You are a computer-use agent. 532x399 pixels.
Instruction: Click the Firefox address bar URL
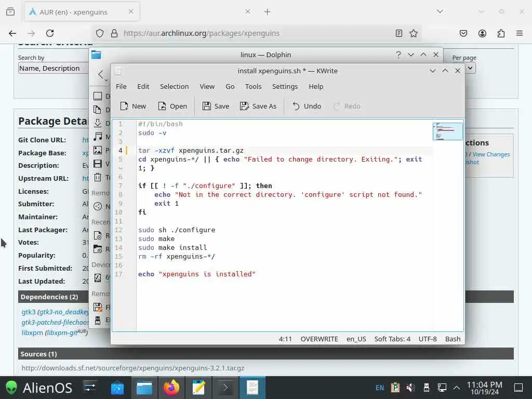pyautogui.click(x=202, y=33)
